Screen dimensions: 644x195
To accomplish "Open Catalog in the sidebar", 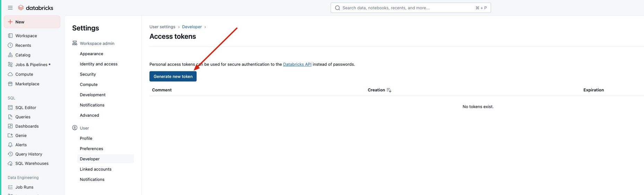I will point(23,55).
